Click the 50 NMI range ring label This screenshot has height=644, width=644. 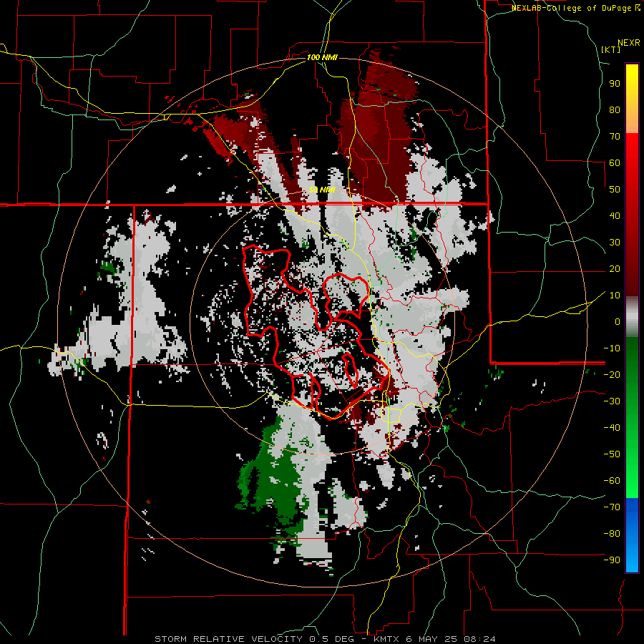click(x=322, y=190)
